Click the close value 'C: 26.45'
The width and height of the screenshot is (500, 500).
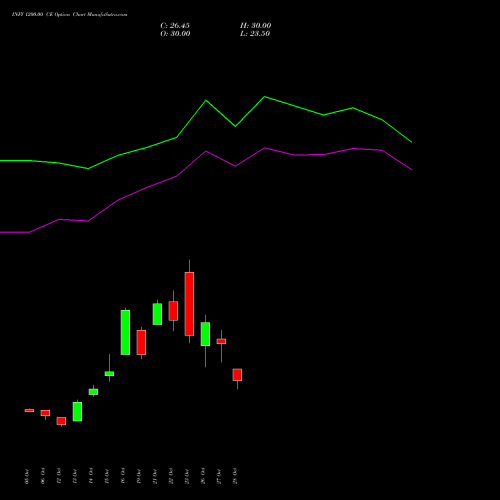175,26
